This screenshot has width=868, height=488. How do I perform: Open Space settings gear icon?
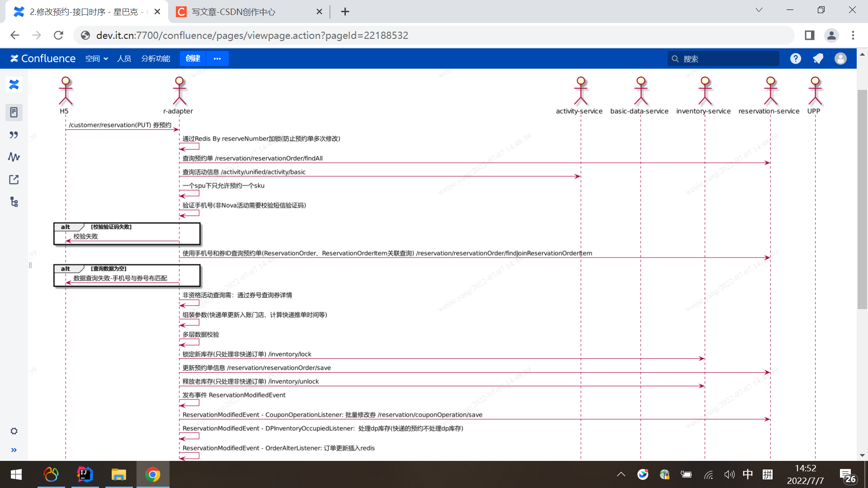click(14, 431)
